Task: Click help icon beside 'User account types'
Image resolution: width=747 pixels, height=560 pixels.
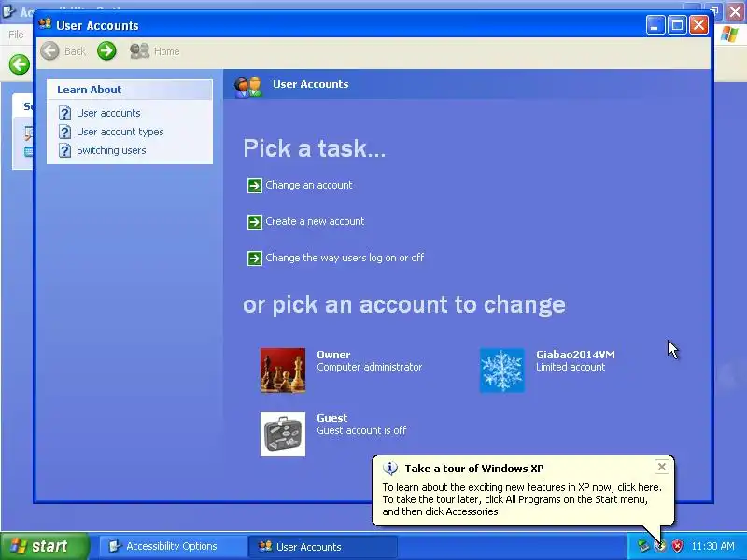Action: (64, 132)
